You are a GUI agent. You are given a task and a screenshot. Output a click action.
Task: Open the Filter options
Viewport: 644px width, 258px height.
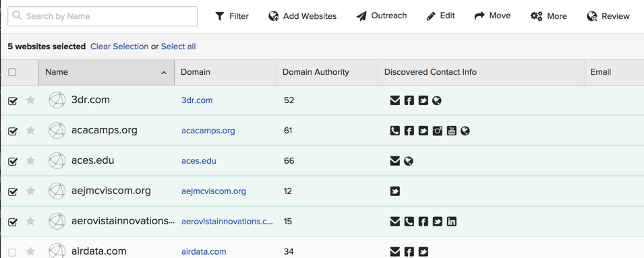[232, 16]
